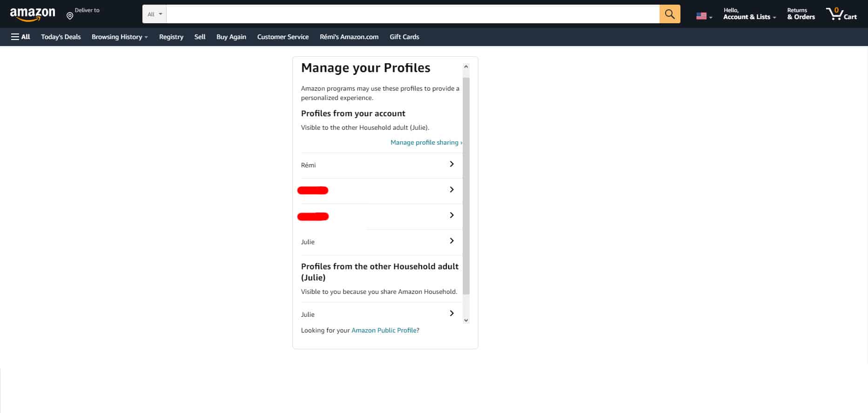Open the second redacted profile row chevron
This screenshot has height=413, width=868.
[x=451, y=215]
